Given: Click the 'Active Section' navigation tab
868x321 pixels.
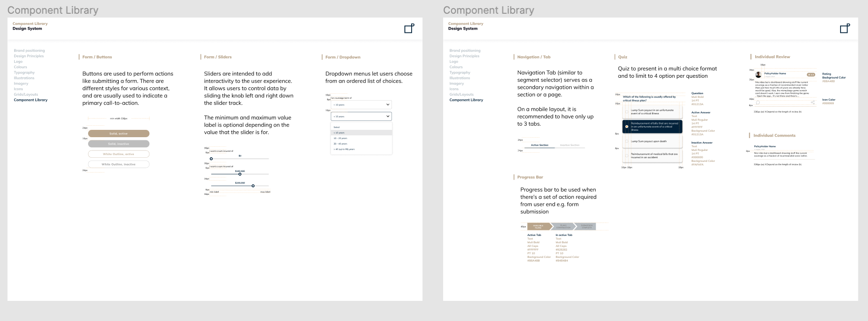Looking at the screenshot, I should point(540,145).
